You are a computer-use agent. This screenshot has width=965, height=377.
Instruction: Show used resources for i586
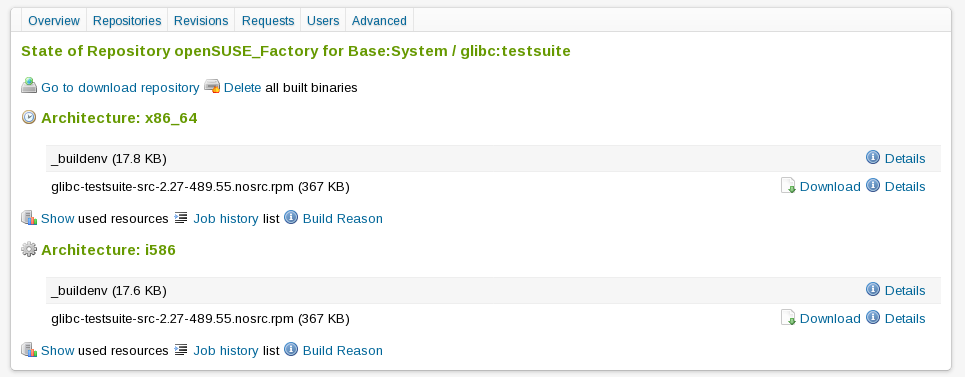[x=58, y=351]
